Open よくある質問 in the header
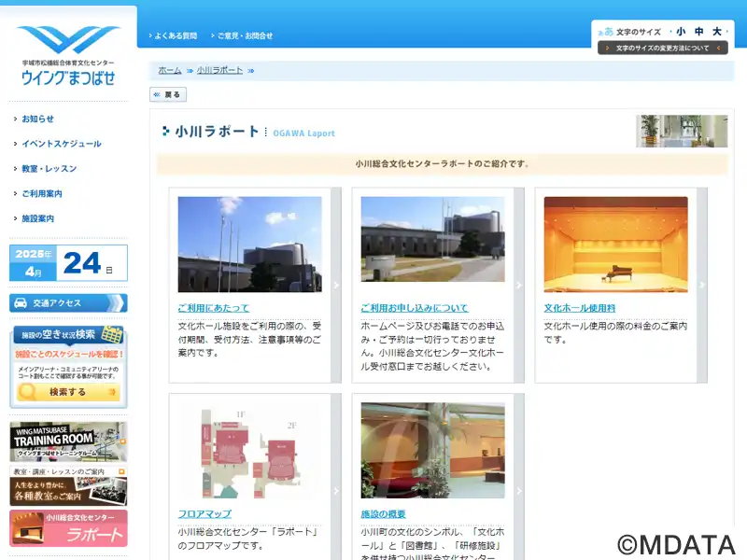This screenshot has width=747, height=560. tap(176, 35)
